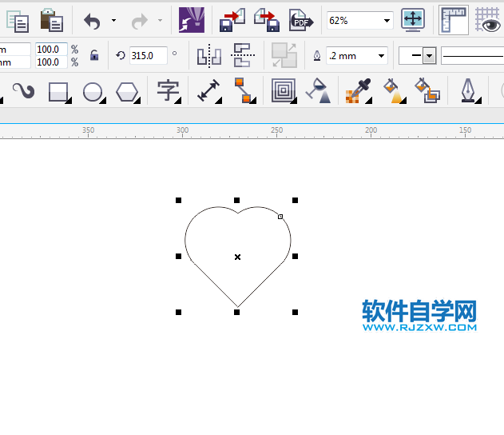Select the Ellipse tool
504x435 pixels.
coord(94,92)
